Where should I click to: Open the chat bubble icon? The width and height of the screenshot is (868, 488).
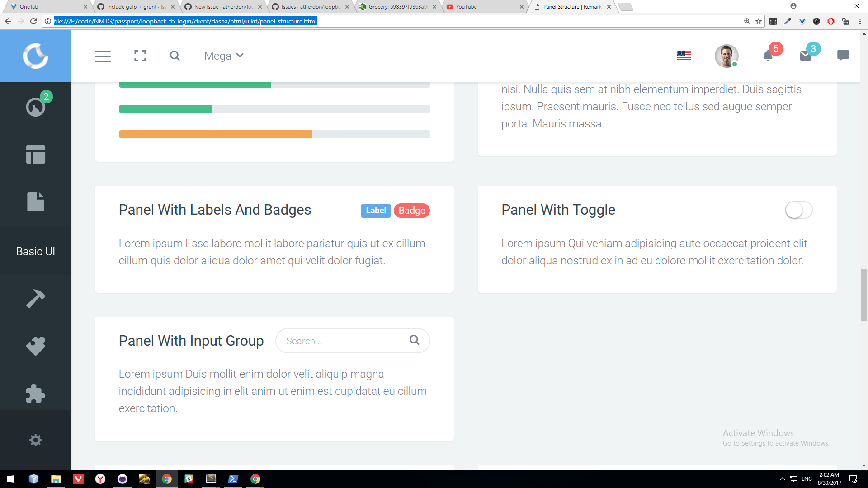[843, 56]
